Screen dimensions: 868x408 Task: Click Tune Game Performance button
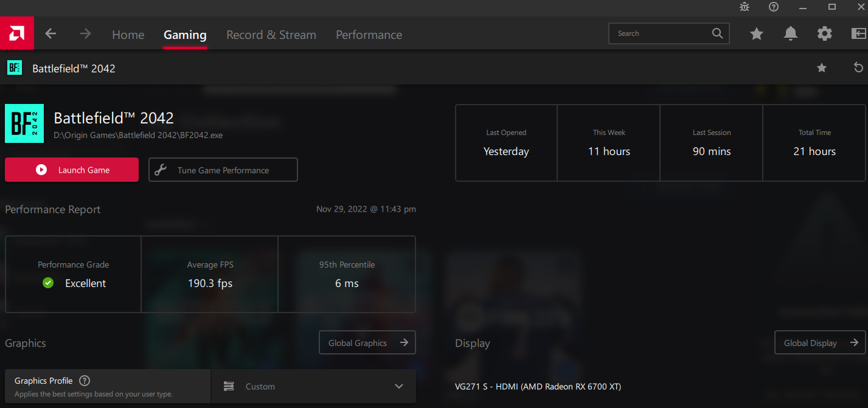click(223, 170)
